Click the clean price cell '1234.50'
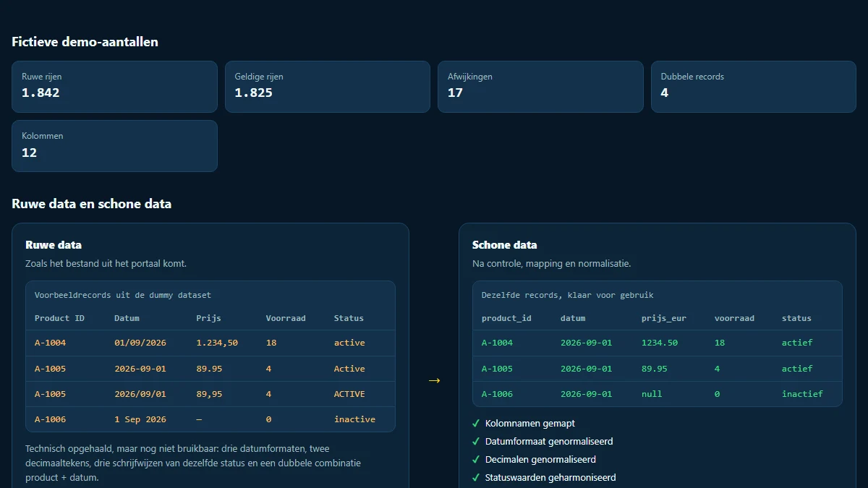The height and width of the screenshot is (488, 868). tap(660, 343)
